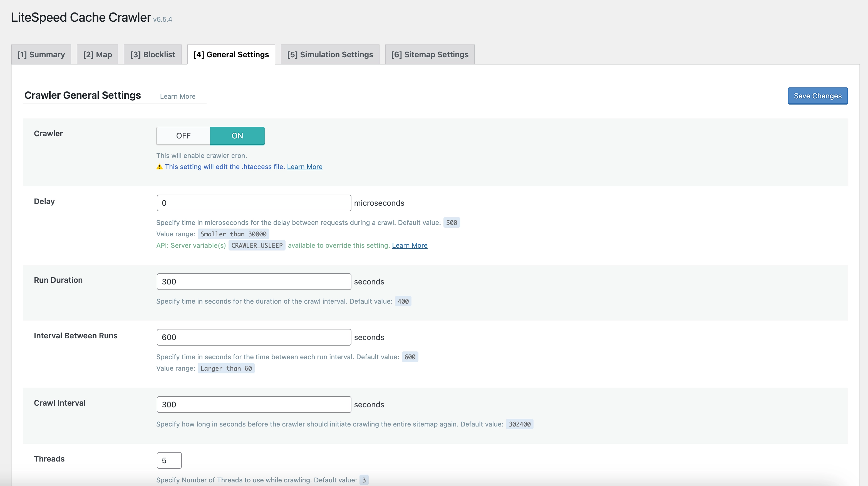868x486 pixels.
Task: Click the 'microseconds' unit label
Action: coord(379,203)
